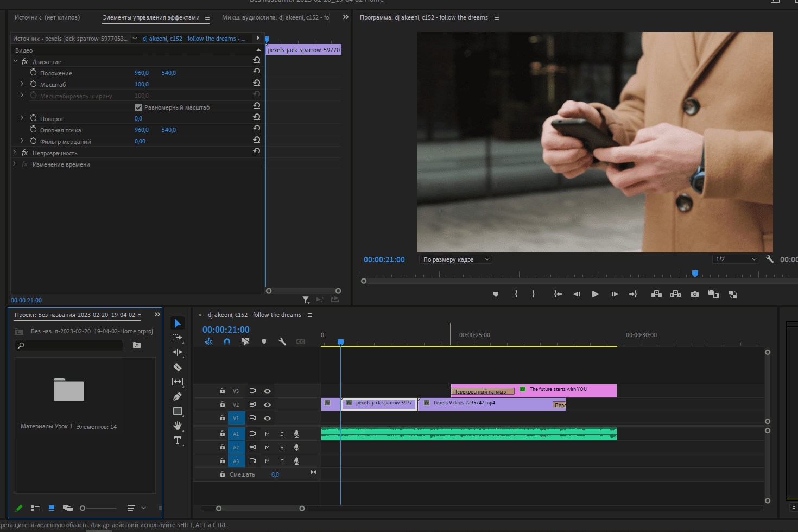Click the project panel thumbnail size slider
798x532 pixels.
[x=83, y=508]
